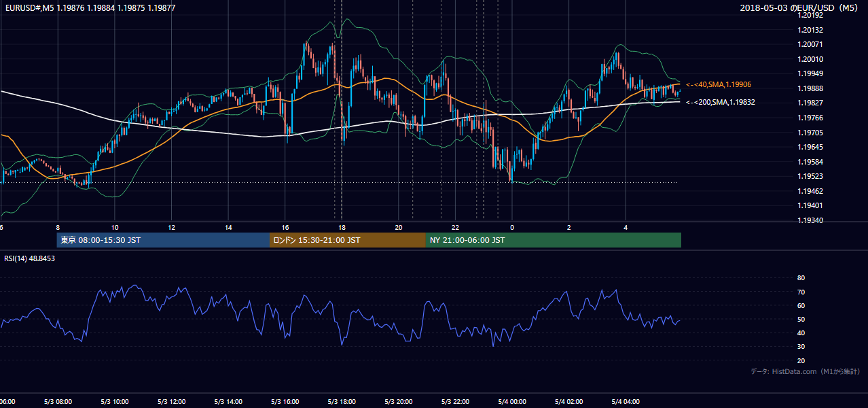
Task: Click the 5/4 04:00 time label
Action: point(626,402)
